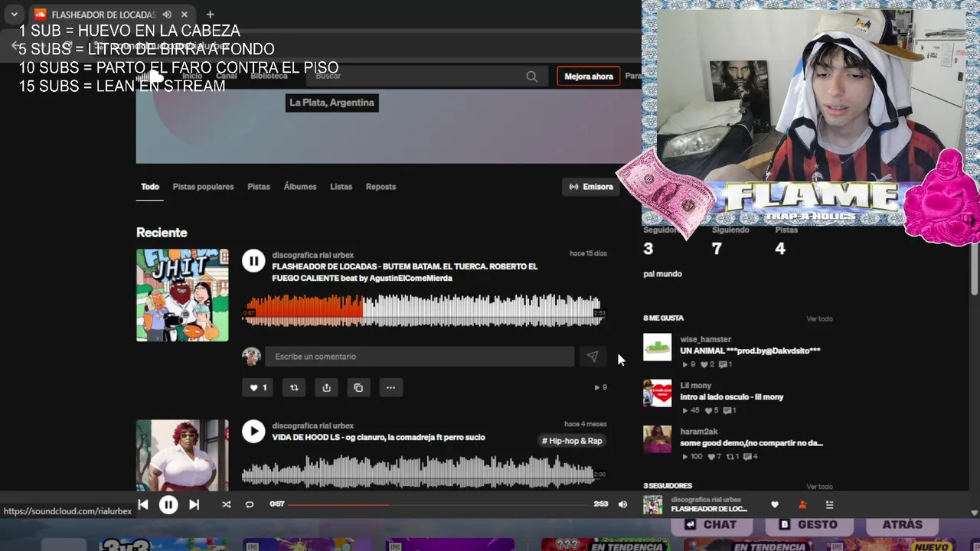Repost the FLASHEADOR DE LOCADAS track

(x=294, y=387)
